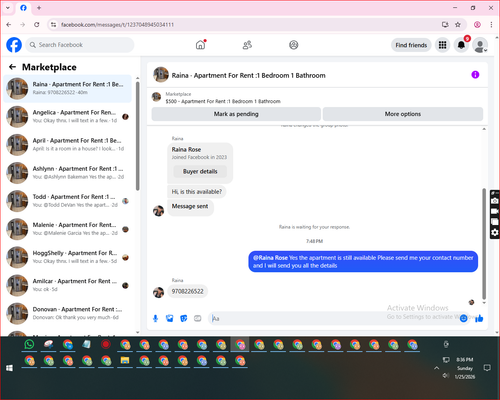Viewport: 500px width, 400px height.
Task: Switch to the Facebook browser tab
Action: pos(23,8)
